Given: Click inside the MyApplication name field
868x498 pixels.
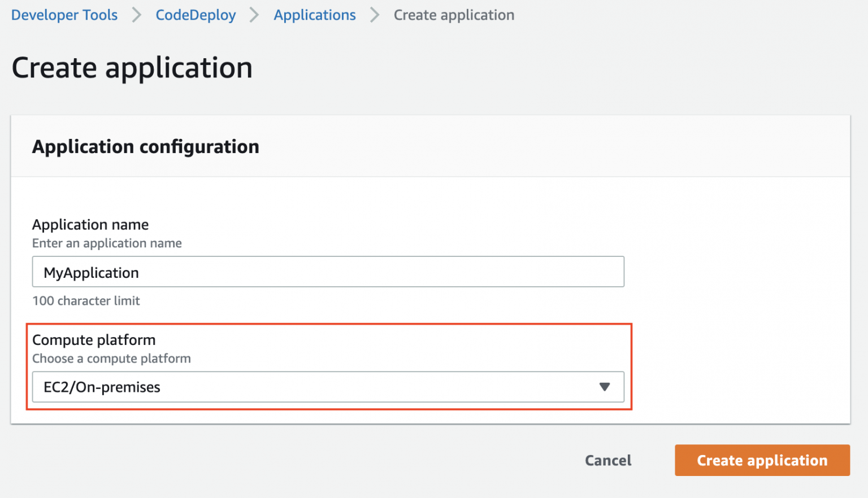Looking at the screenshot, I should point(328,272).
